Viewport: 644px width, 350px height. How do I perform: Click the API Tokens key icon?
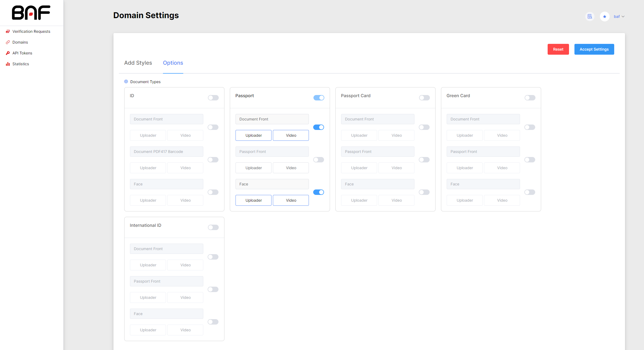pos(8,53)
